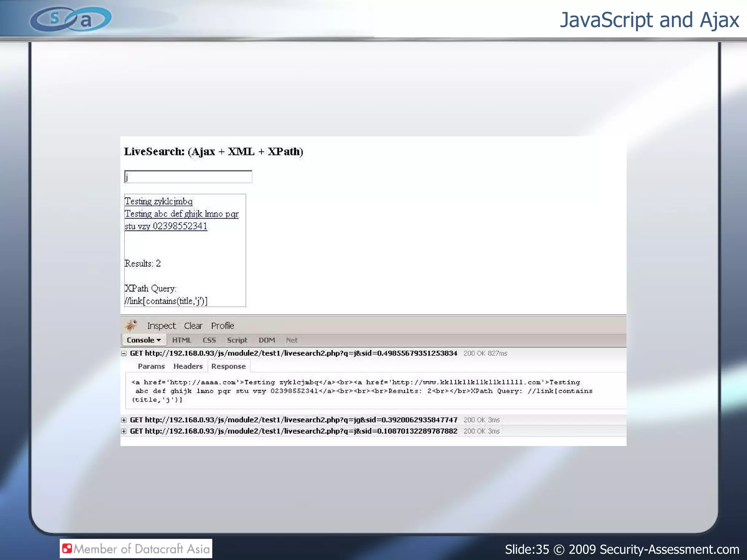Click the response body HTML text
The width and height of the screenshot is (747, 560).
coord(362,391)
